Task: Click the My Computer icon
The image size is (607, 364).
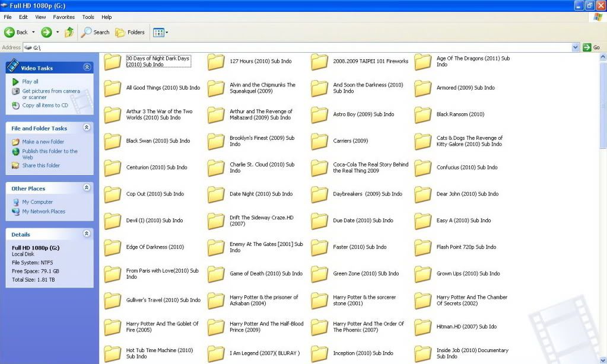Action: point(15,202)
